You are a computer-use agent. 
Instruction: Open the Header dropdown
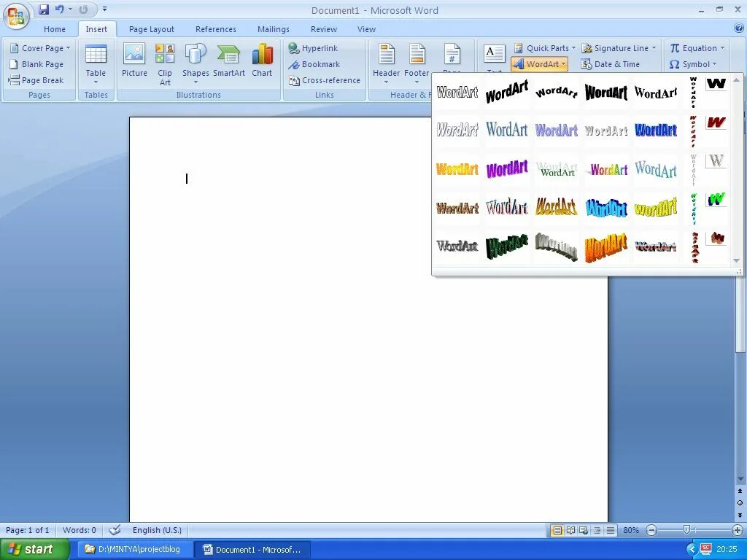(x=387, y=64)
